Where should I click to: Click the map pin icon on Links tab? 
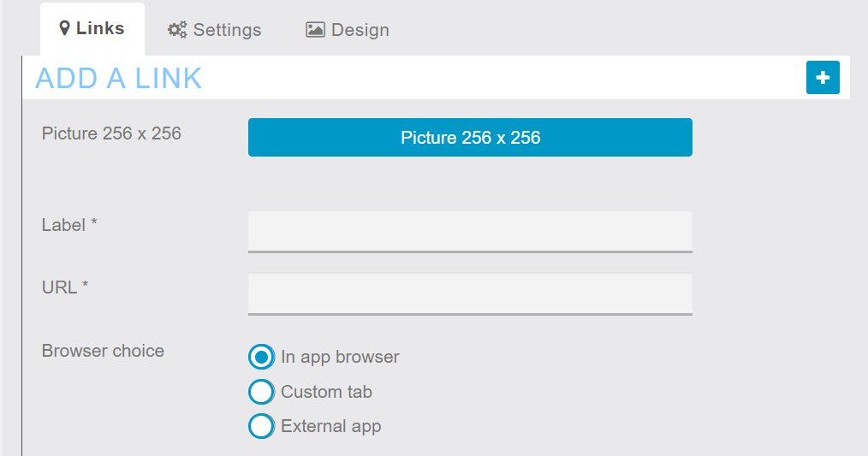64,28
